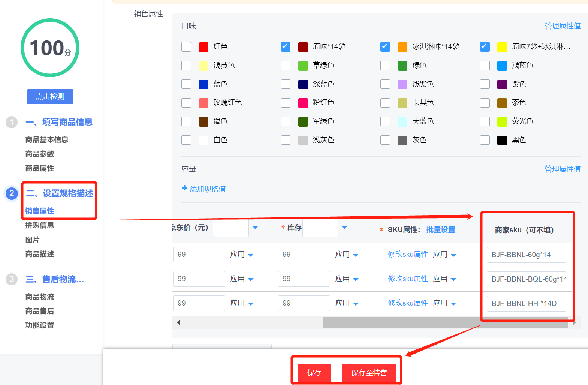The image size is (588, 385).
Task: Click 修改sku属性 in the third row
Action: pyautogui.click(x=408, y=303)
